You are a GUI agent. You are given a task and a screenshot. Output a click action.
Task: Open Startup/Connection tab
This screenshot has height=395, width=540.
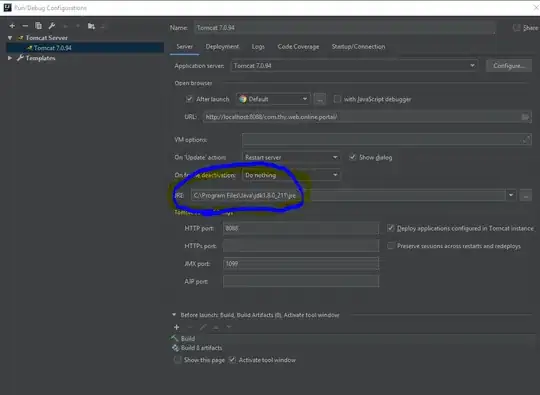pos(358,46)
